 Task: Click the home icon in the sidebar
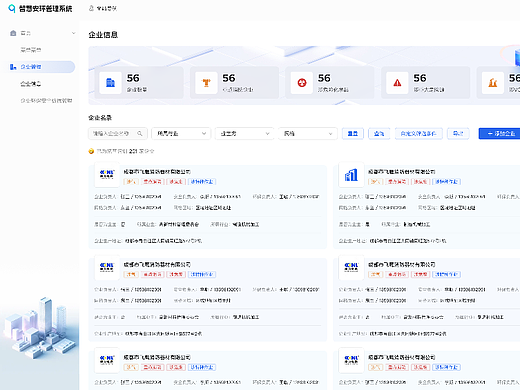[13, 33]
